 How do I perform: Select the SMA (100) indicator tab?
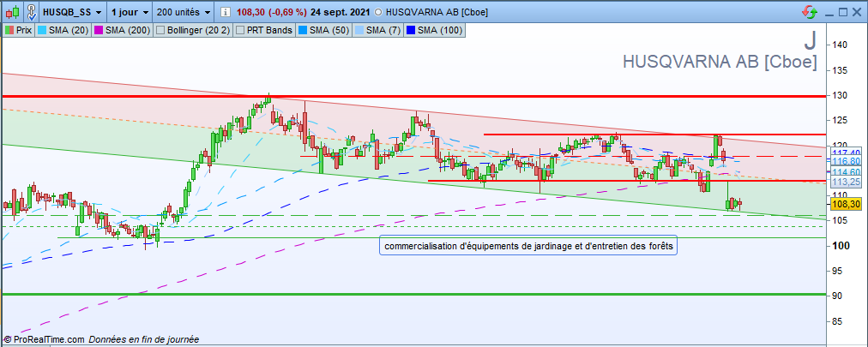pos(435,30)
